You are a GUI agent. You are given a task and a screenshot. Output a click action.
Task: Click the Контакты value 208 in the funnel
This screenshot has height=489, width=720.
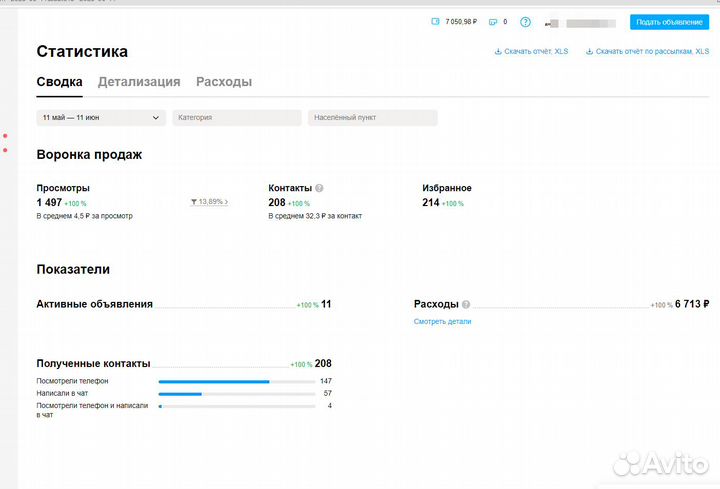click(277, 202)
